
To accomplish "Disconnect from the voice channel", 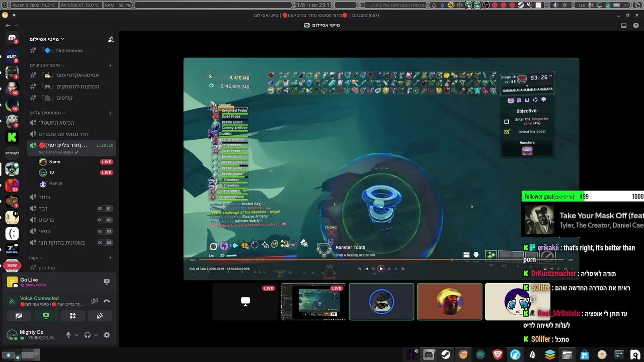I will 107,301.
